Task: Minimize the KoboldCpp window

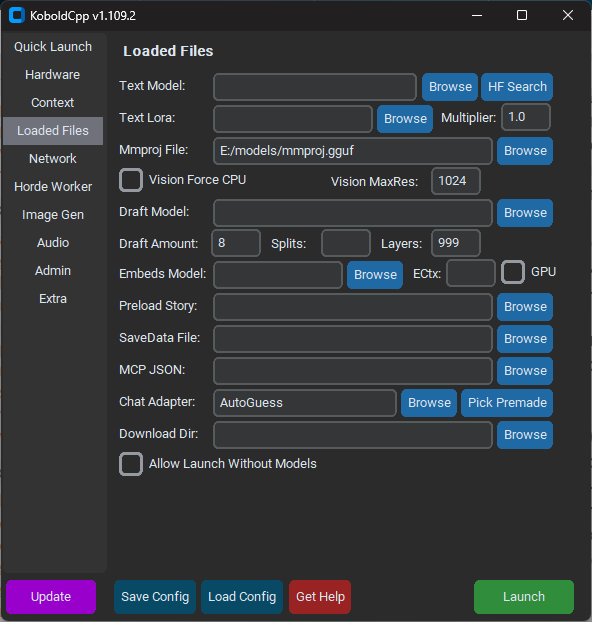Action: [477, 15]
